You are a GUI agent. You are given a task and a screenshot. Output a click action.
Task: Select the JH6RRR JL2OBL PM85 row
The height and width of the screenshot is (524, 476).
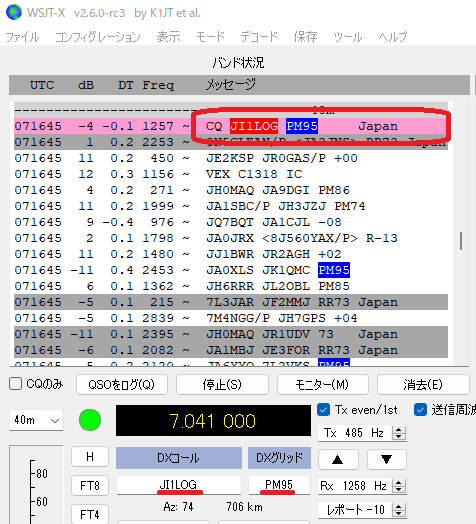[231, 286]
